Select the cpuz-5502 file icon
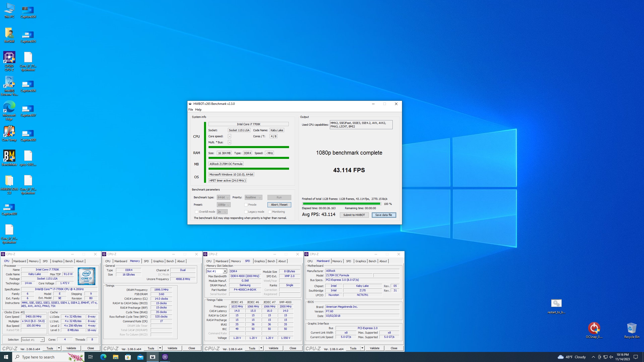The image size is (644, 362). pos(28,158)
